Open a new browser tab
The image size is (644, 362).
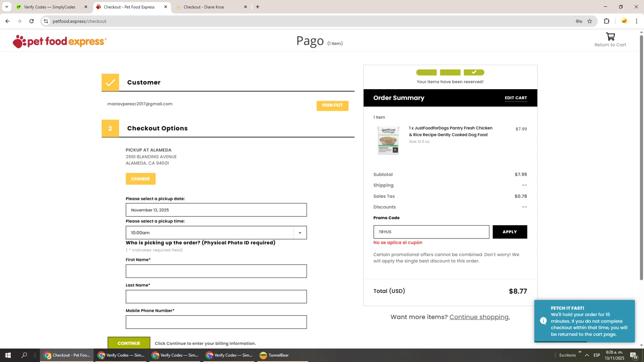[258, 7]
